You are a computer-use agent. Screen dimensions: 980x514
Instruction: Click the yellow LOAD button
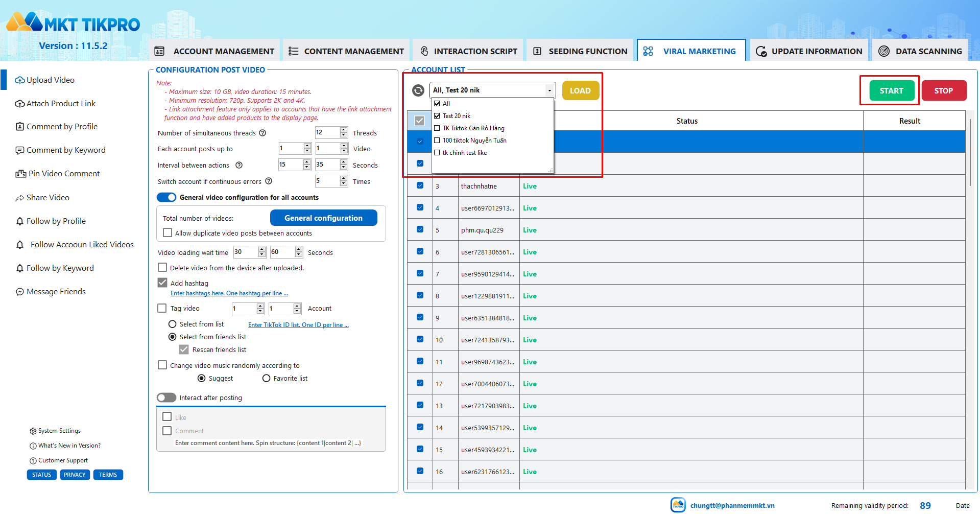[x=581, y=90]
